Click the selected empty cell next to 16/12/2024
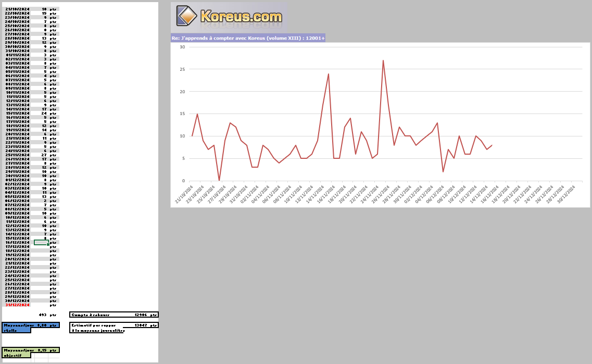The image size is (592, 364). [41, 243]
